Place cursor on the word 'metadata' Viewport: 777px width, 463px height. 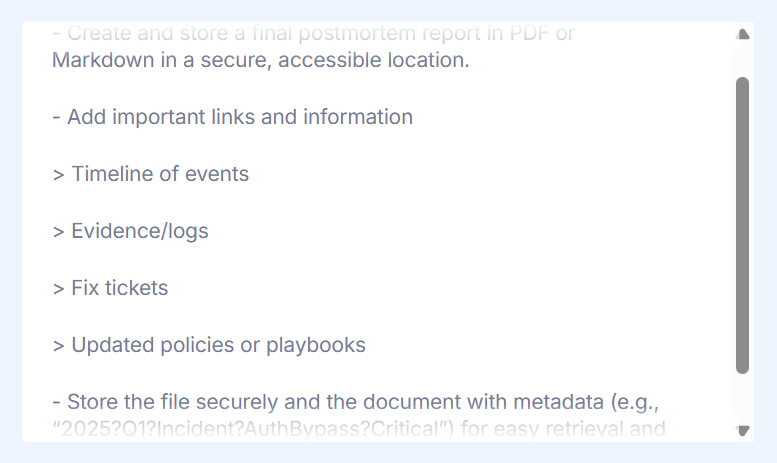click(556, 402)
